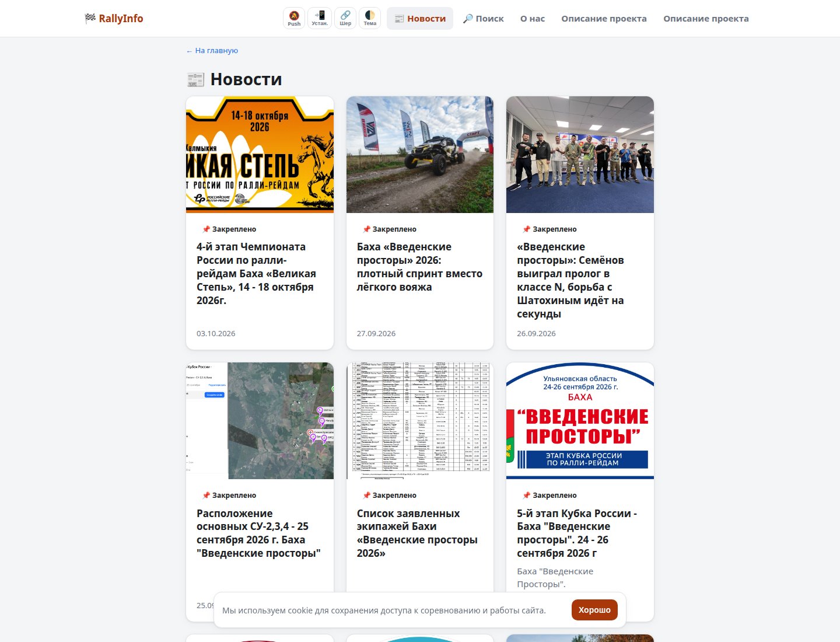
Task: Open the Шер share link icon
Action: [x=345, y=18]
